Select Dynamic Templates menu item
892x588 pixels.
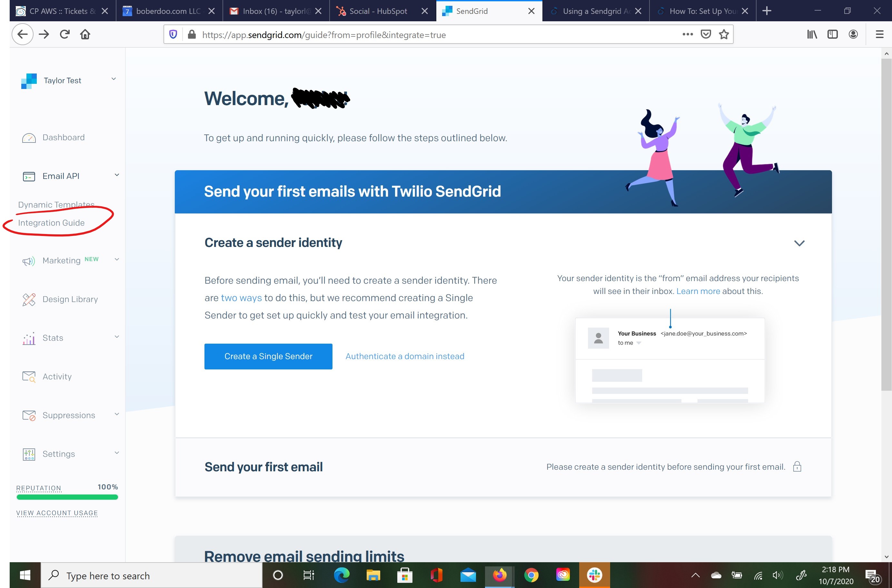56,204
